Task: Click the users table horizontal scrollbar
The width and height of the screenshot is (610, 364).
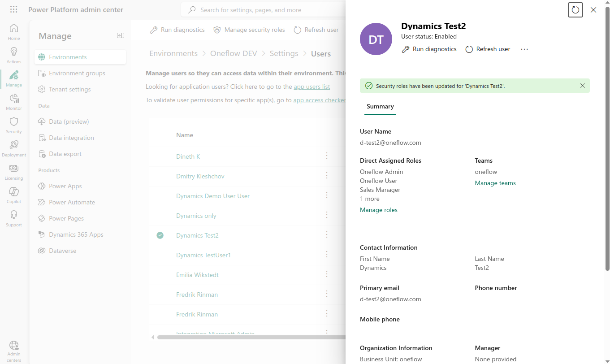Action: point(251,337)
